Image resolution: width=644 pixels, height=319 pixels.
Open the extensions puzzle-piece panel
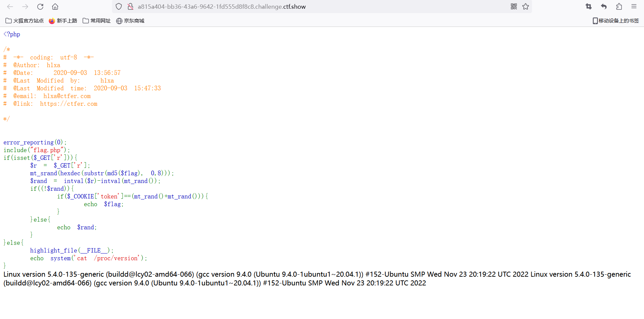[x=619, y=7]
